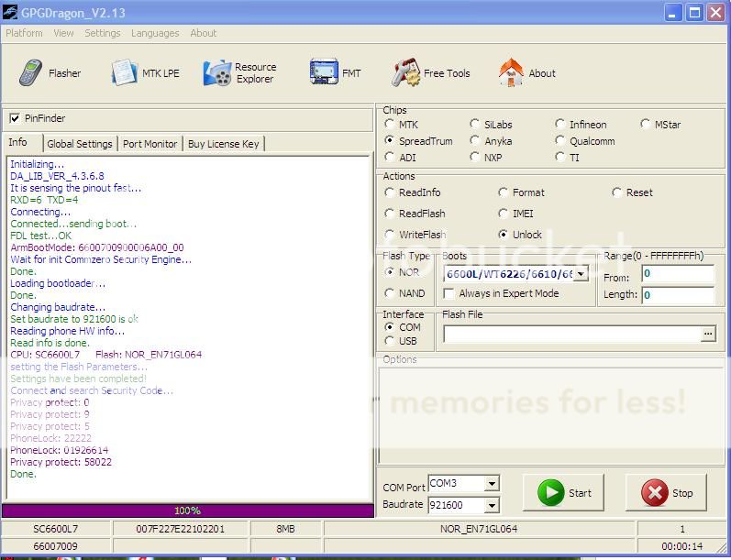Expand the Boots dropdown list

coord(581,273)
